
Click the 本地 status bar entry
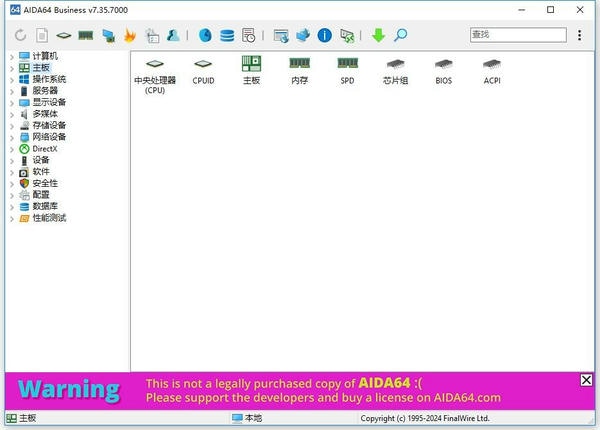247,418
